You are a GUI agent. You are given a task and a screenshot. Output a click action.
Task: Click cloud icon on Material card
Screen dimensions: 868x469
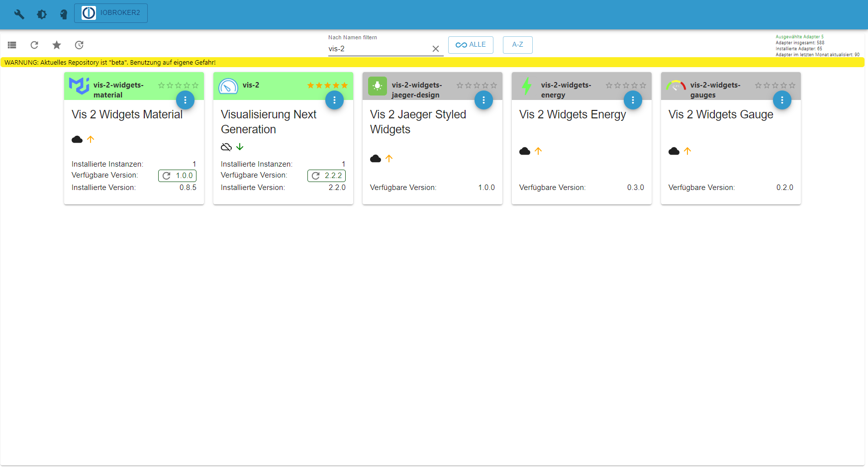(x=77, y=139)
